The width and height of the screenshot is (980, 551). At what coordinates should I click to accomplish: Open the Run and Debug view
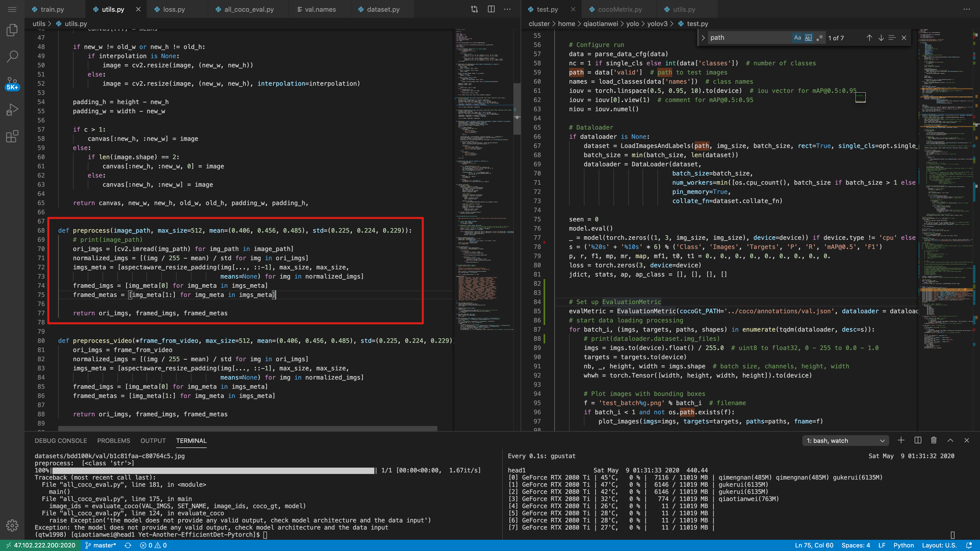click(x=12, y=109)
